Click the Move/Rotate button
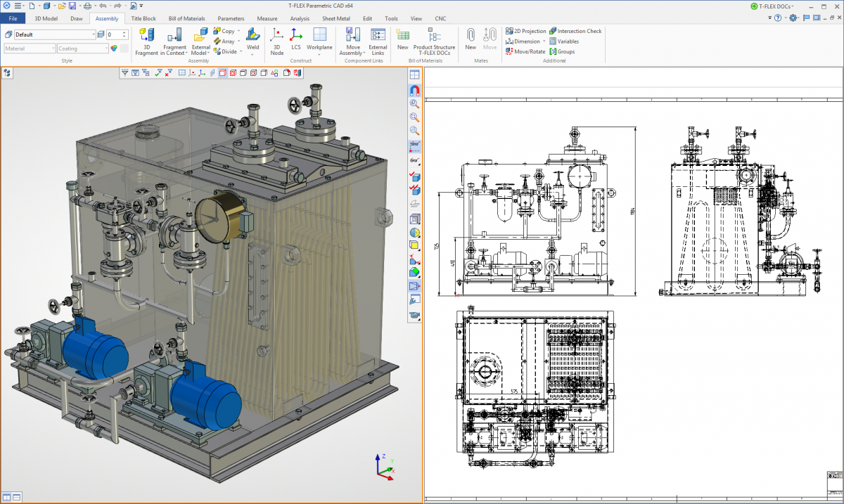 coord(525,51)
